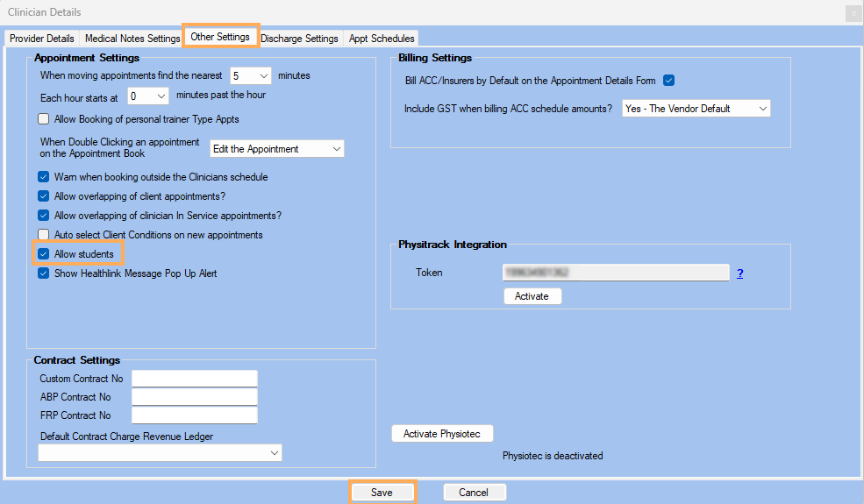Click the Physitrack Activate button

tap(532, 296)
